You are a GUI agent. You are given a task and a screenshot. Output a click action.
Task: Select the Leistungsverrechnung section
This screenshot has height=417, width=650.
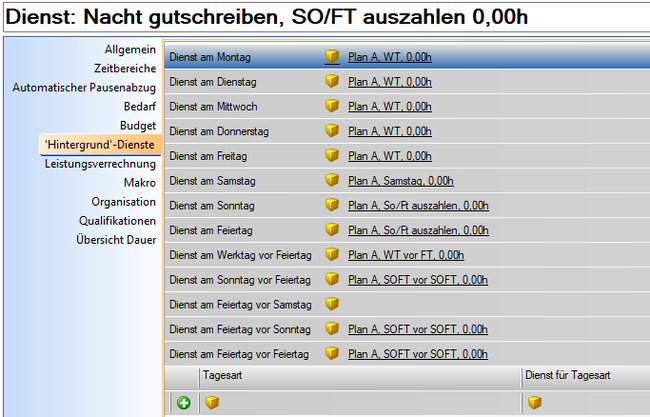(100, 164)
